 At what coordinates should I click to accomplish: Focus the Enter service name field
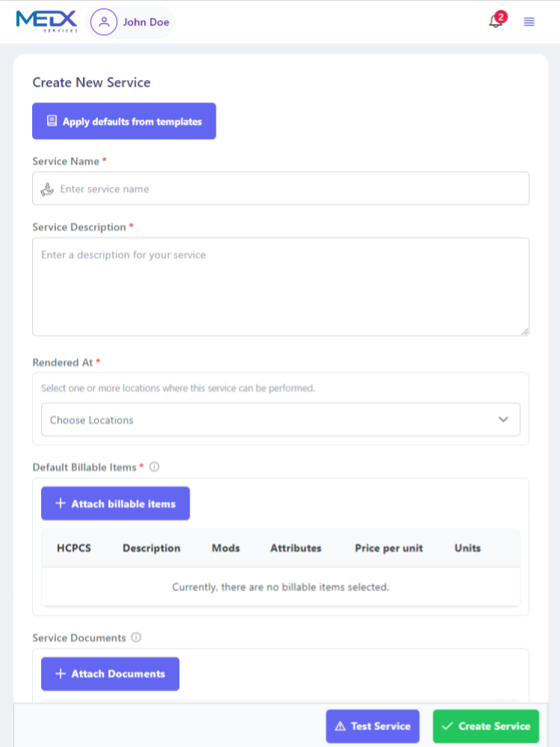[291, 189]
